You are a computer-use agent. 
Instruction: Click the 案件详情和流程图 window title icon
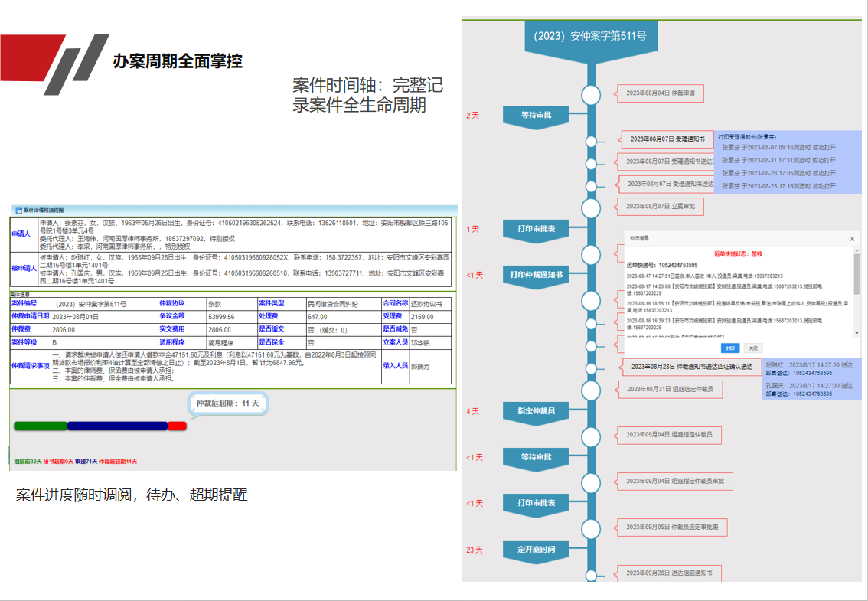[x=18, y=211]
